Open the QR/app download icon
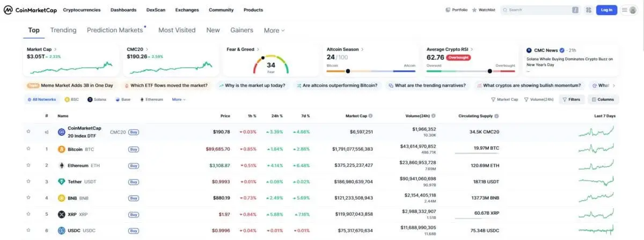This screenshot has height=240, width=644. (x=588, y=10)
